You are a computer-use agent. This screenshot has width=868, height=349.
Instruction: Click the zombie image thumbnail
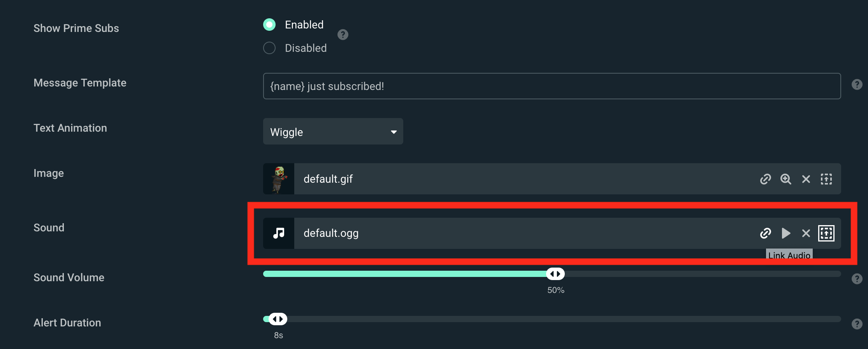[279, 179]
